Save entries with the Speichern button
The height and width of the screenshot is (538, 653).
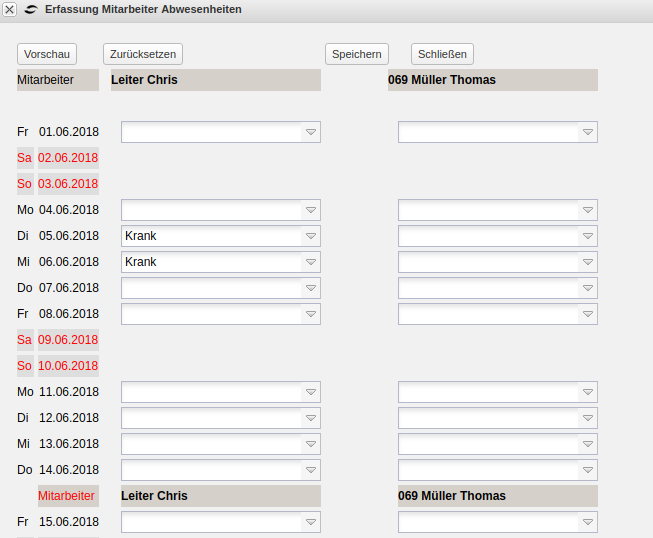point(356,54)
